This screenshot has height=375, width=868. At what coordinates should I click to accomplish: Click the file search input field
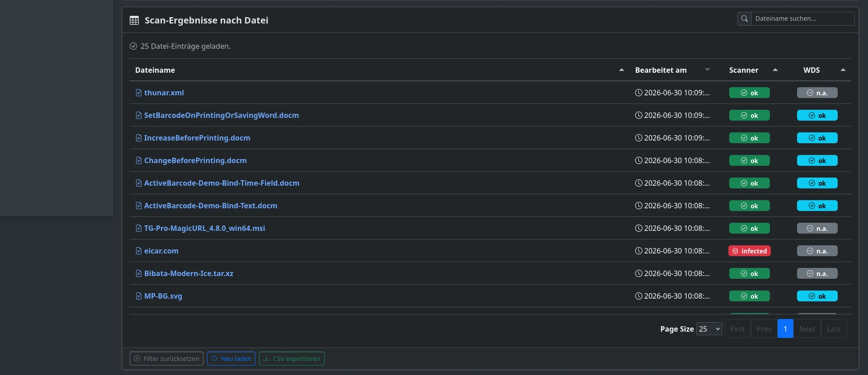[x=803, y=19]
